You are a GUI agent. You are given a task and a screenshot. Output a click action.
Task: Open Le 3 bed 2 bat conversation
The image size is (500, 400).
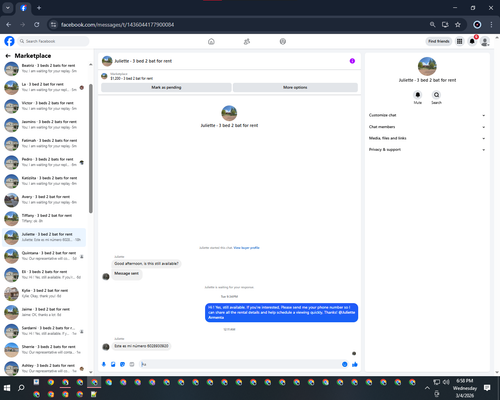[44, 87]
